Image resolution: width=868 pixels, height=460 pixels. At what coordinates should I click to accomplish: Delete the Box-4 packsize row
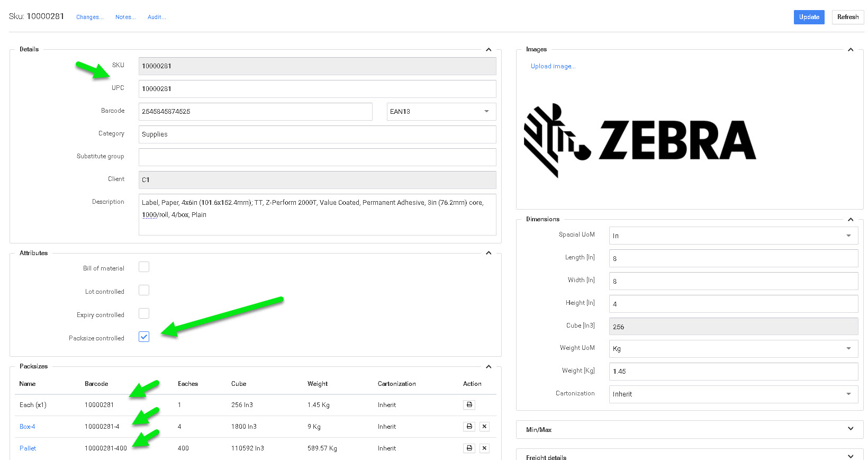[x=484, y=427]
